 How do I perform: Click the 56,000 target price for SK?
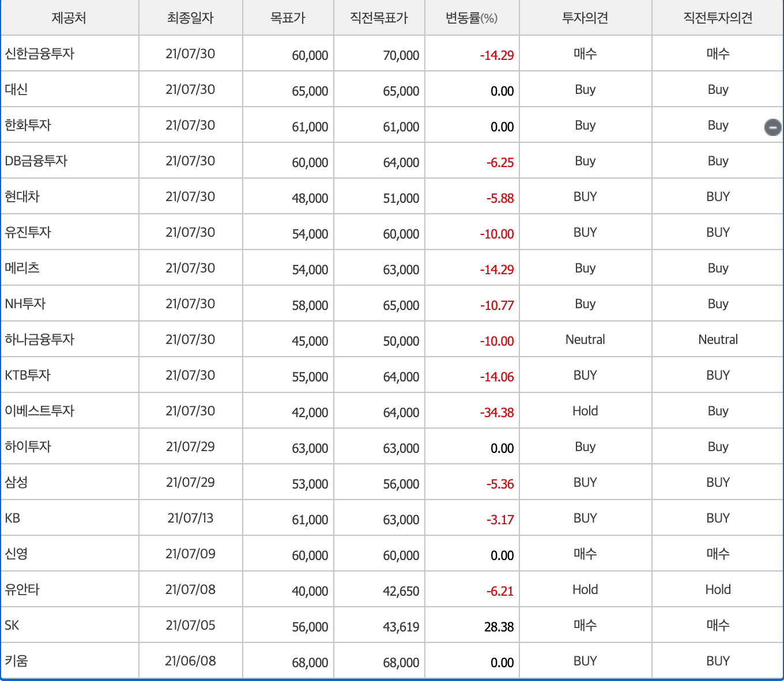tap(310, 627)
